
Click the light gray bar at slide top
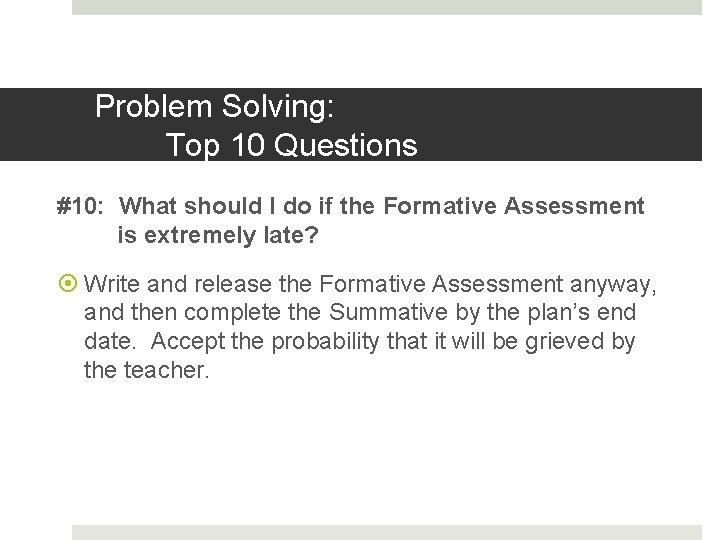(387, 7)
